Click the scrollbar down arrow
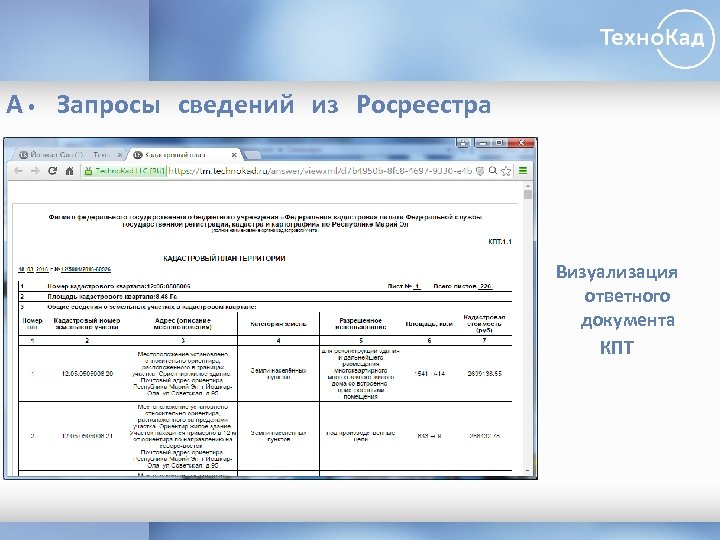Image resolution: width=720 pixels, height=540 pixels. click(x=528, y=471)
